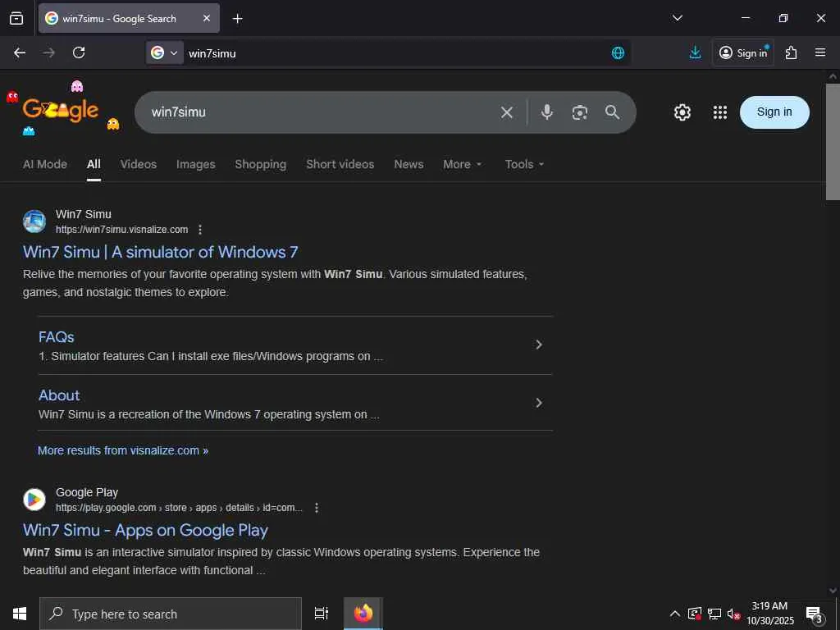The width and height of the screenshot is (840, 630).
Task: Switch to Images tab
Action: click(195, 164)
